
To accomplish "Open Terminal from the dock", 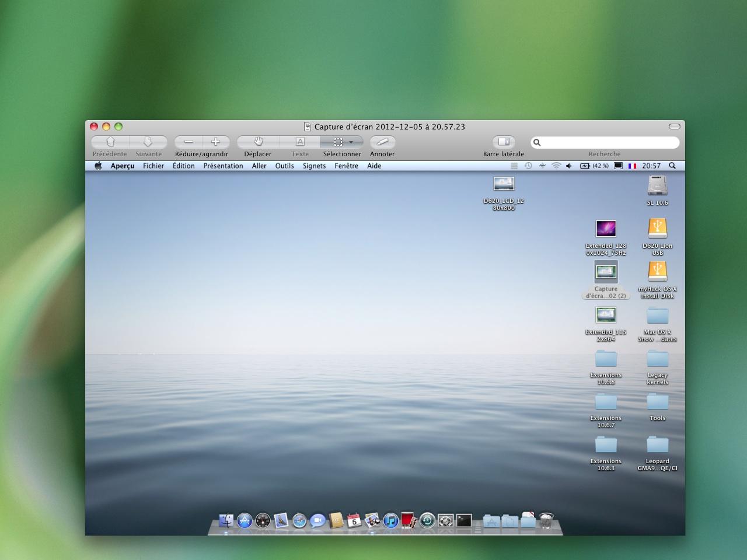I will pyautogui.click(x=464, y=520).
